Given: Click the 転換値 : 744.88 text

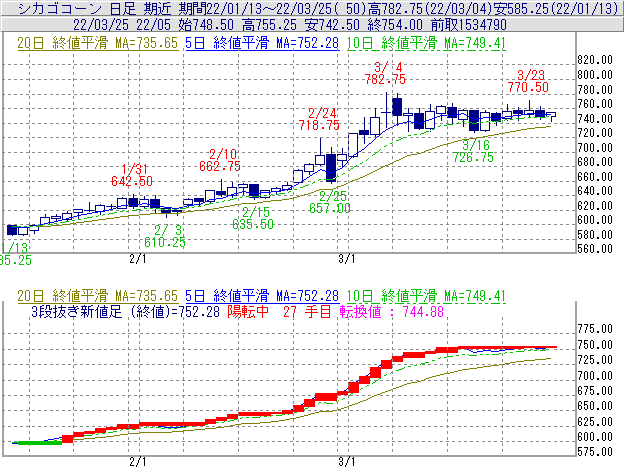Looking at the screenshot, I should 392,312.
